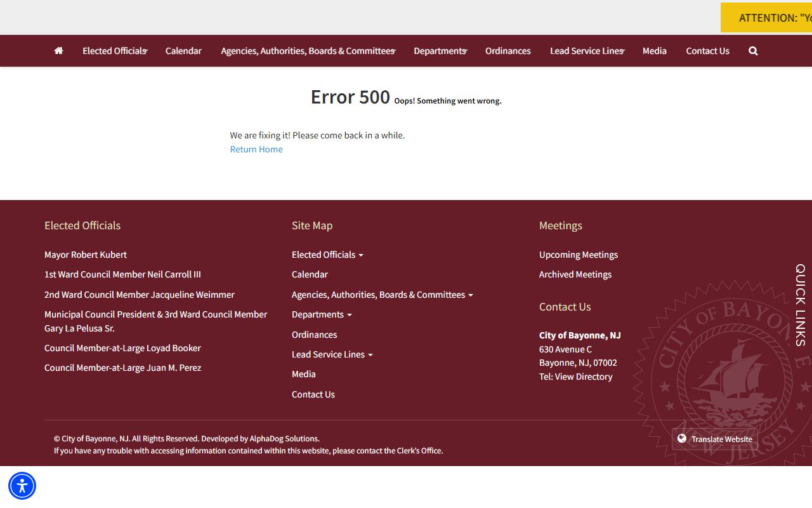Expand footer Lead Service Lines item
The image size is (812, 508).
pyautogui.click(x=332, y=354)
